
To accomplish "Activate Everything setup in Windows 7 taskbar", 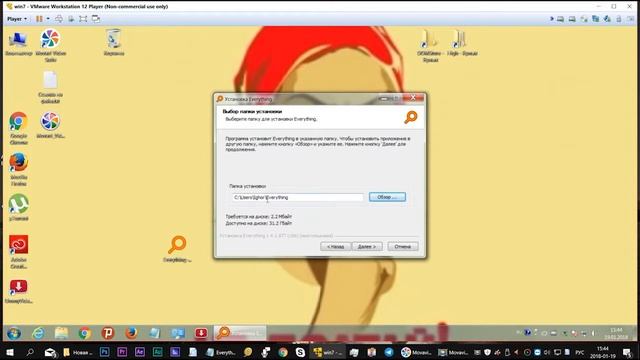I will coord(240,333).
